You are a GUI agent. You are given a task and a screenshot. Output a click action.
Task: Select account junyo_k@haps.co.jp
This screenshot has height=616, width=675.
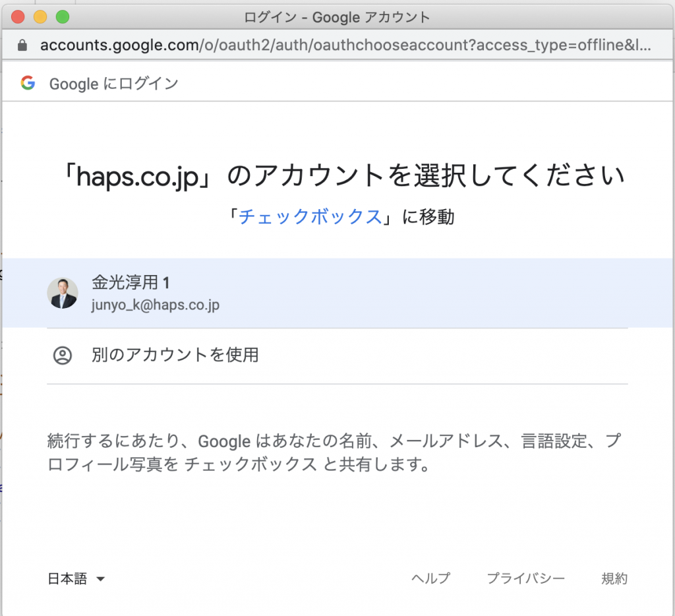(x=337, y=293)
